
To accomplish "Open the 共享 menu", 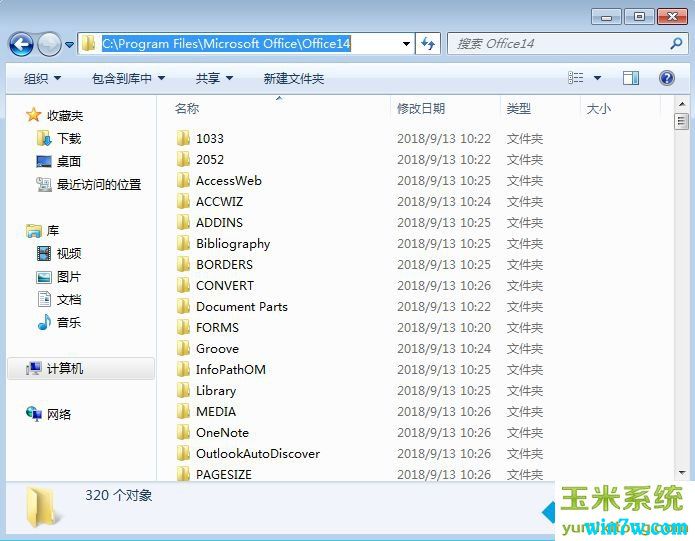I will pos(214,79).
